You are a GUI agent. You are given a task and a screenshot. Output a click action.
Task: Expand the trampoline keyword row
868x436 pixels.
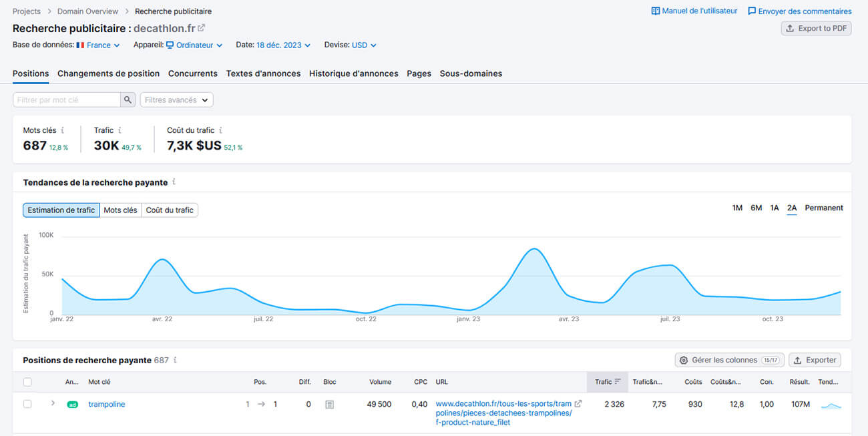point(53,403)
